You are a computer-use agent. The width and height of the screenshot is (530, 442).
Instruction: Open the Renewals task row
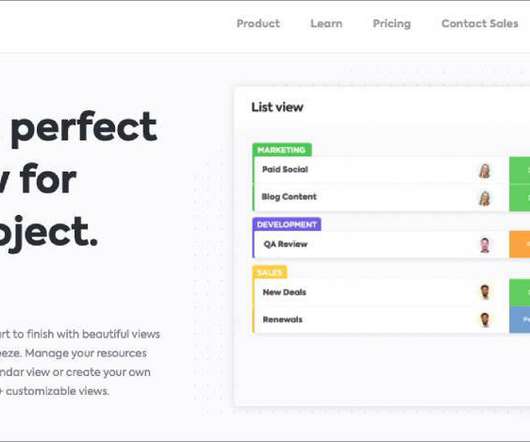point(379,320)
